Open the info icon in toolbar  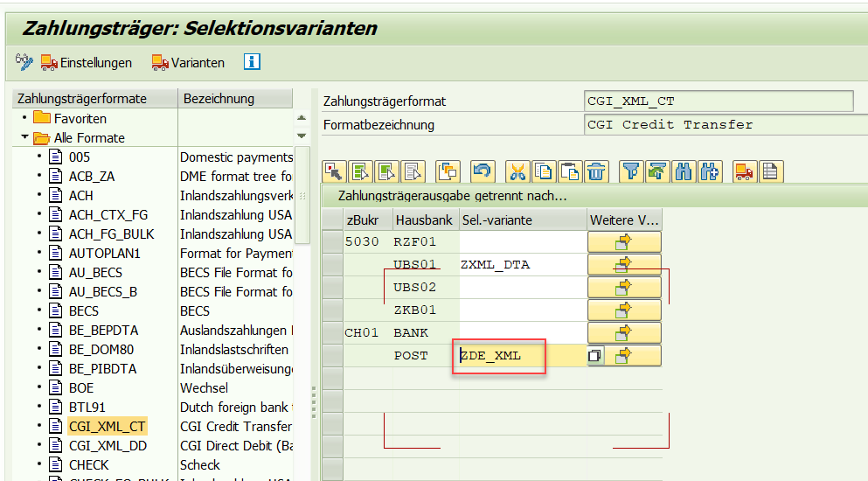coord(252,62)
